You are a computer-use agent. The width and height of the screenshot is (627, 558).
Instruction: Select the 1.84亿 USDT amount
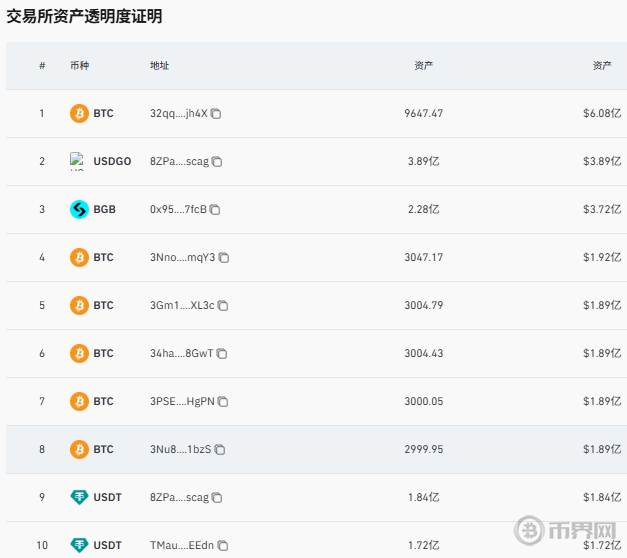pos(423,498)
